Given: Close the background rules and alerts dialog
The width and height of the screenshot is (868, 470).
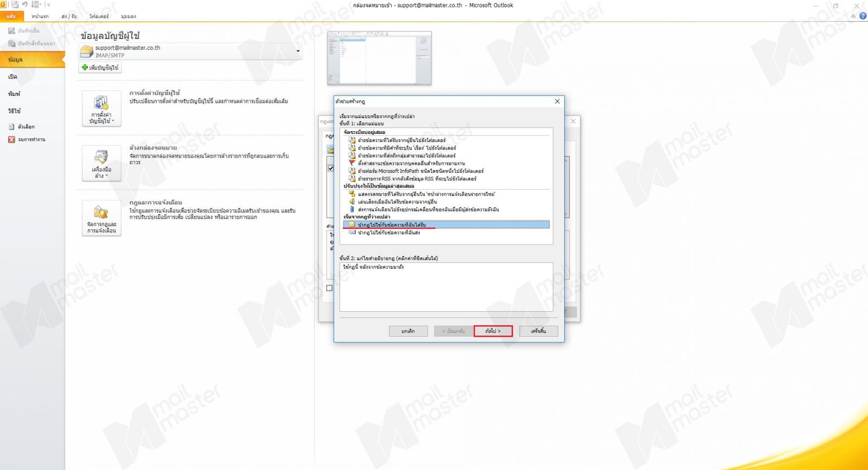Looking at the screenshot, I should 573,121.
